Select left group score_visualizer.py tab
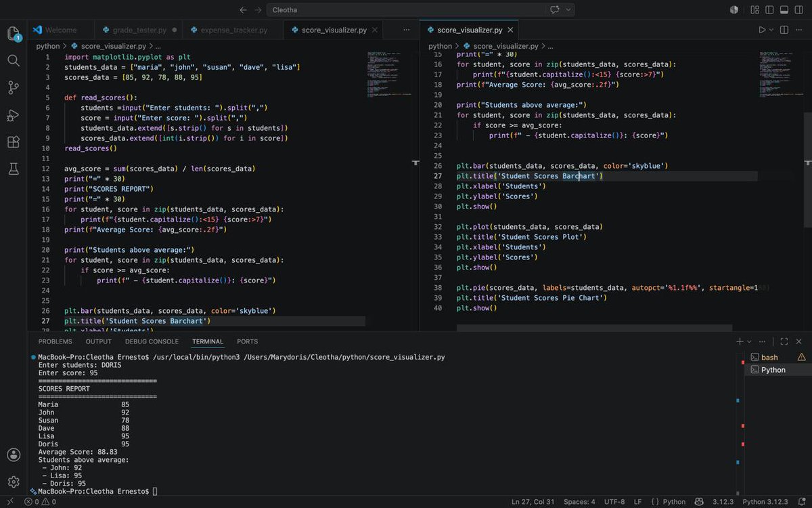The image size is (812, 508). coord(334,30)
